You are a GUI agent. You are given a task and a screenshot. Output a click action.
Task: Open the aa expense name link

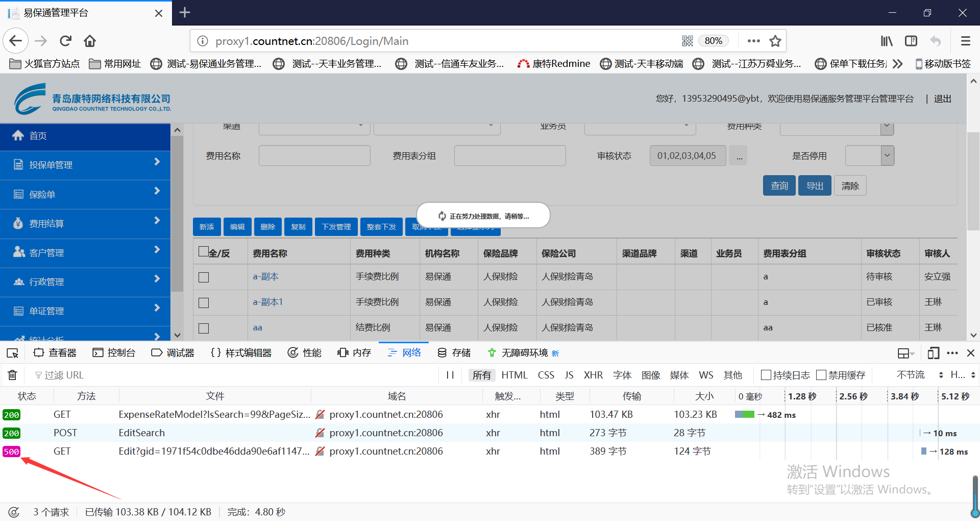click(257, 328)
